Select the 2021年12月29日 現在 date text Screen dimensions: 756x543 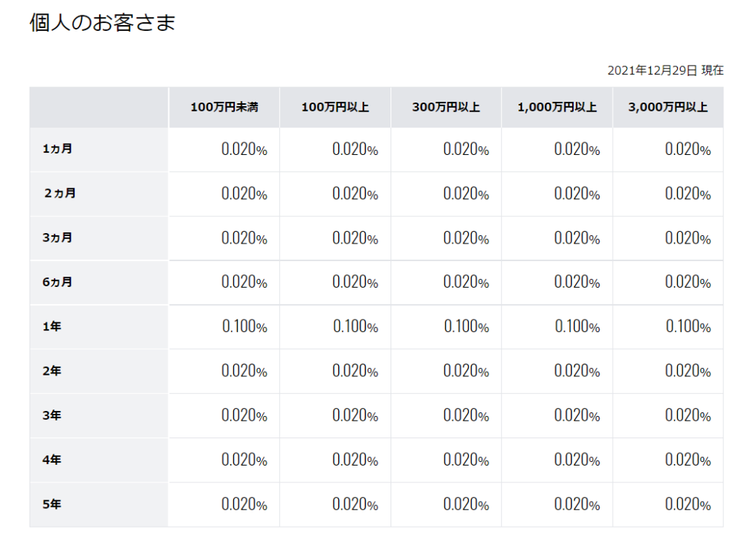tap(665, 70)
